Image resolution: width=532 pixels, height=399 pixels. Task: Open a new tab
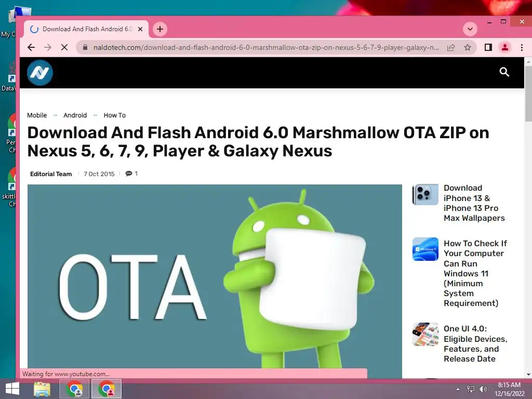coord(160,29)
